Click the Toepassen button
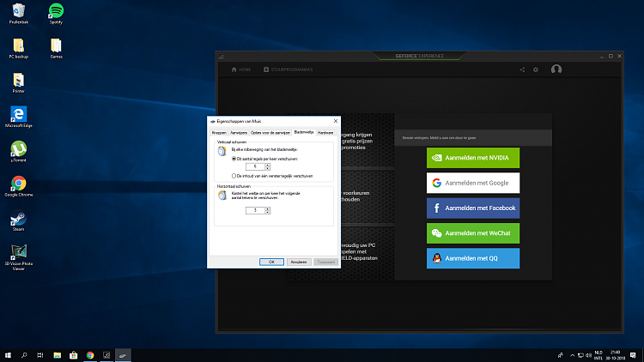The image size is (644, 362). pyautogui.click(x=326, y=262)
